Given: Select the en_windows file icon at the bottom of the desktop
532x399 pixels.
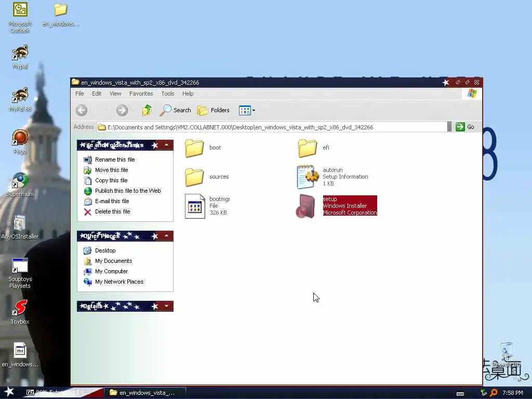Looking at the screenshot, I should (x=20, y=355).
